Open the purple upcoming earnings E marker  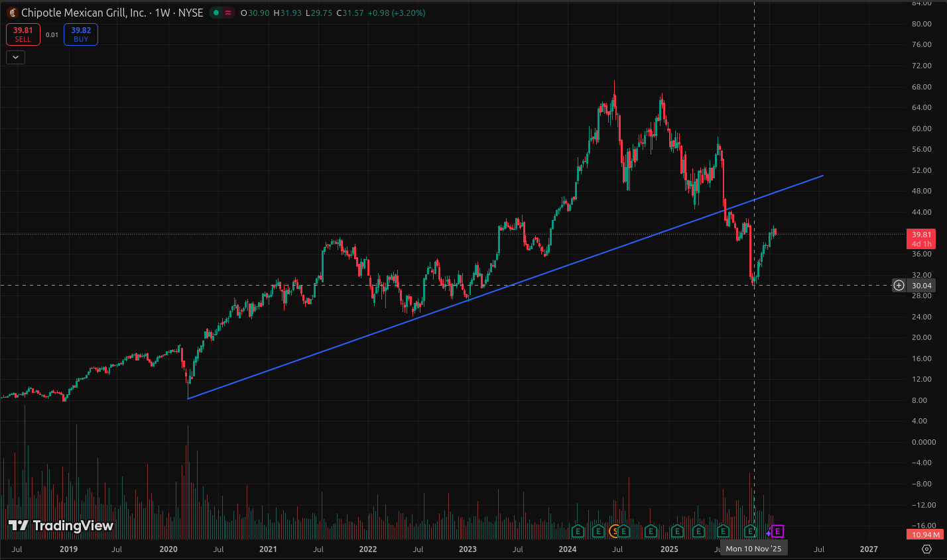pos(778,531)
